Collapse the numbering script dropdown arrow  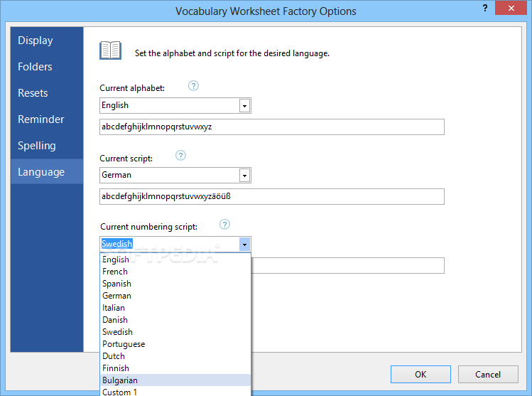(x=244, y=244)
